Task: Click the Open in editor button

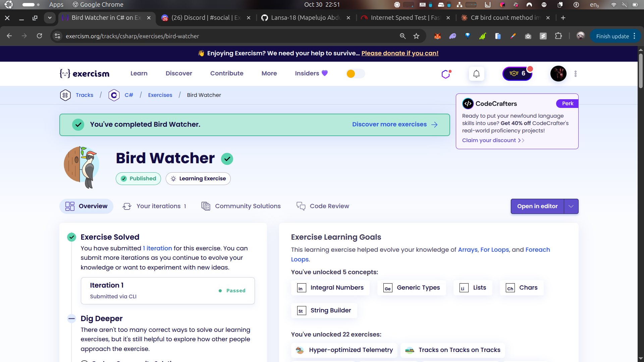Action: pos(537,206)
